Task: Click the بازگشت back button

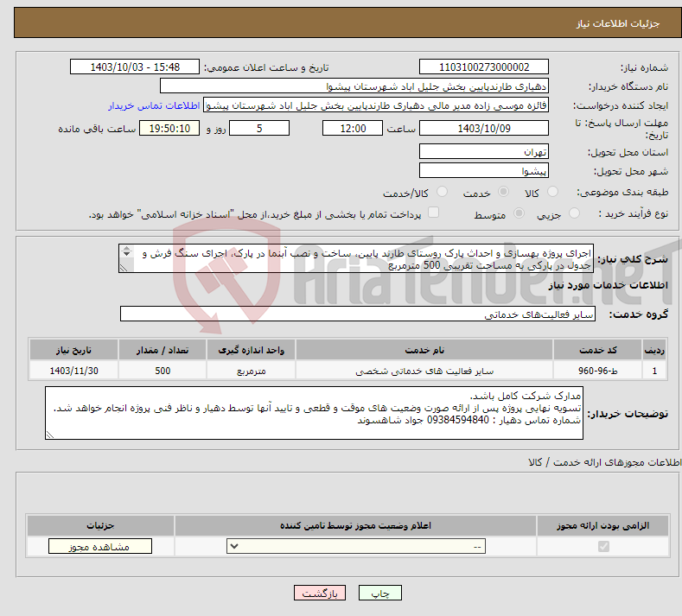Action: click(320, 593)
